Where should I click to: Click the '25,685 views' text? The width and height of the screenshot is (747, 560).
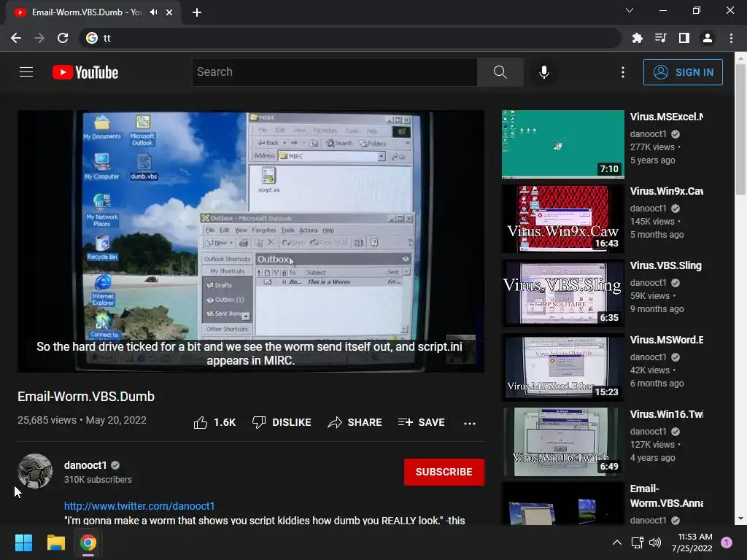point(47,420)
